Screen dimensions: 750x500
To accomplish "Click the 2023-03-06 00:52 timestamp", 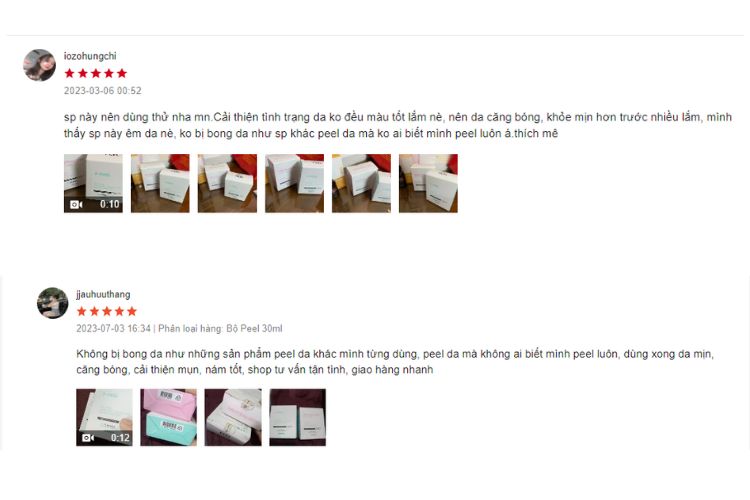I will (103, 90).
